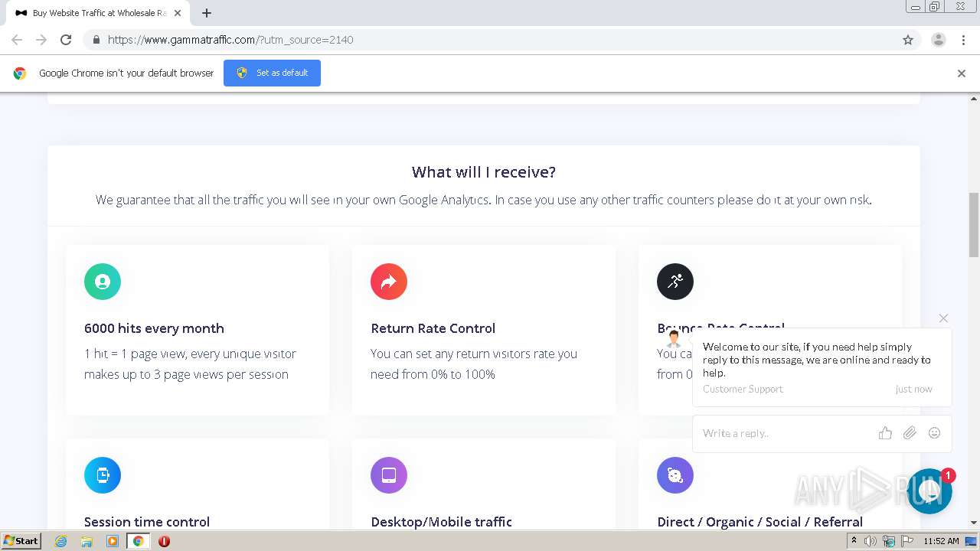The image size is (980, 551).
Task: Click the 11:52 AM clock
Action: coord(941,541)
